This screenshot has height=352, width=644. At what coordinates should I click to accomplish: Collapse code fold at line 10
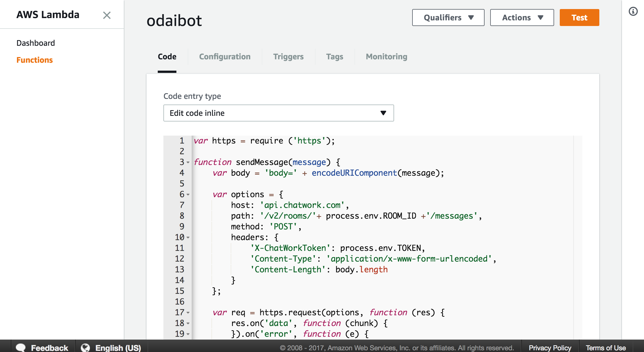click(x=188, y=238)
